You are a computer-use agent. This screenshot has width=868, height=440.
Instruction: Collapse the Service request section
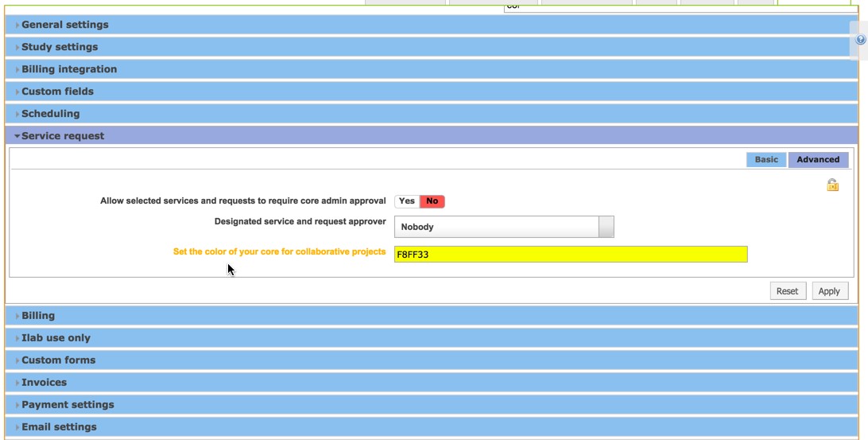pos(63,136)
